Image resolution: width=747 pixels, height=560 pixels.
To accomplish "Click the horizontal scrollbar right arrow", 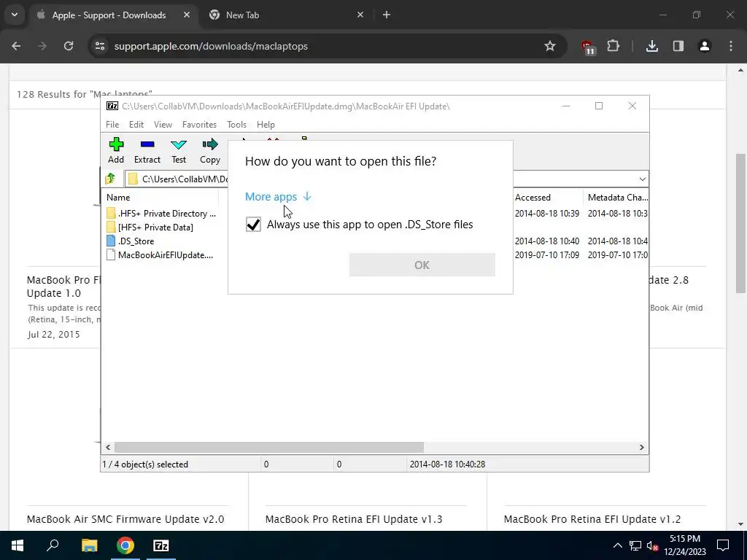I will (641, 447).
